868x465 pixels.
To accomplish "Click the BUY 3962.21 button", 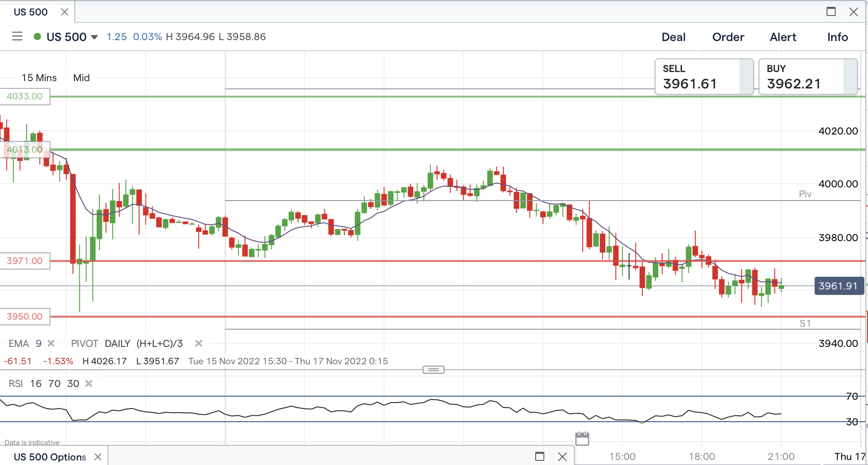I will [x=808, y=77].
